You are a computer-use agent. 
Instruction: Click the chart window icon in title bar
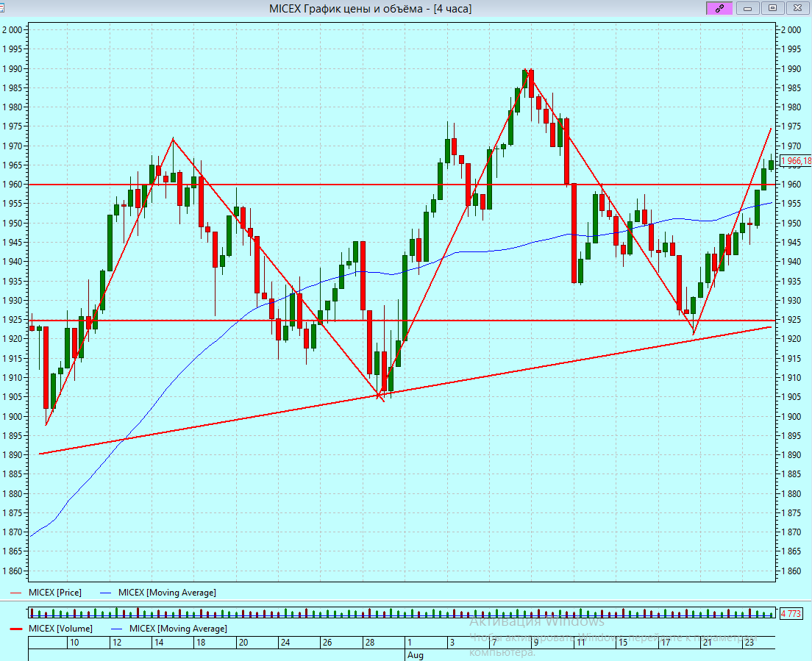[x=1, y=8]
